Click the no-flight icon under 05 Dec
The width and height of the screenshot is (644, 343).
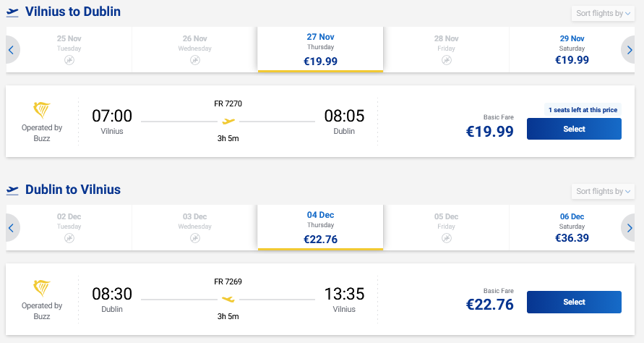point(447,238)
